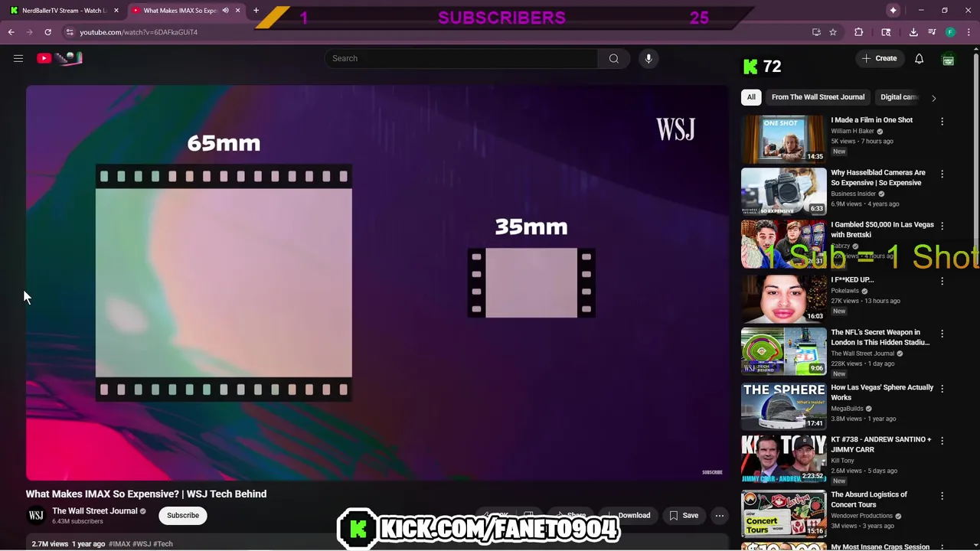Screen dimensions: 980x551
Task: Close the NerdBallerTV Stream tab
Action: tap(116, 11)
